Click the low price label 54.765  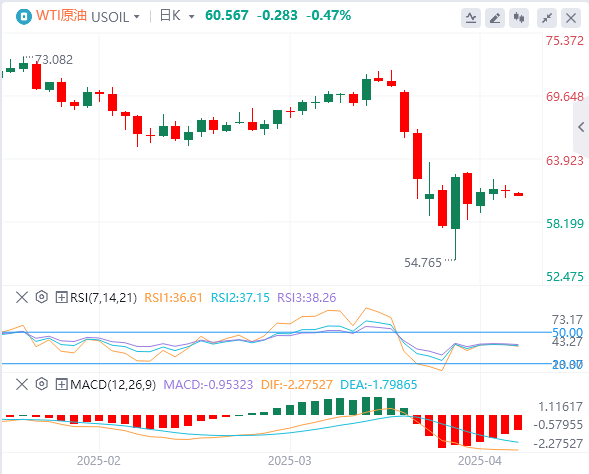(x=423, y=263)
